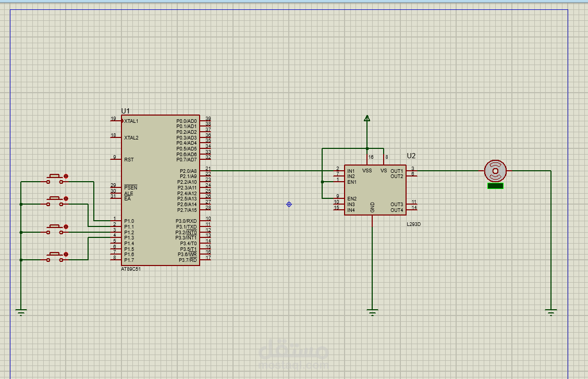588x379 pixels.
Task: Click the push button wired to P1.2
Action: [x=55, y=229]
